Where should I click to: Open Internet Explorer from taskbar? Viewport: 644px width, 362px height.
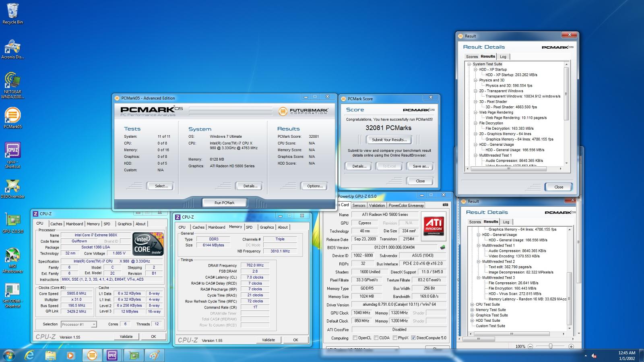coord(29,355)
